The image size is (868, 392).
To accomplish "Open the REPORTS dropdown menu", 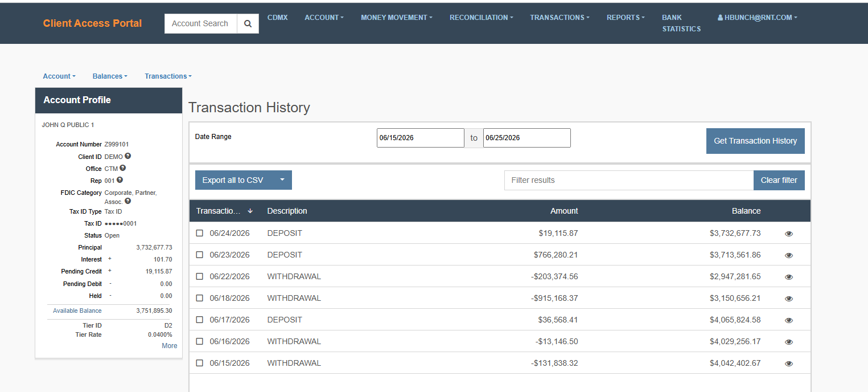I will point(626,18).
